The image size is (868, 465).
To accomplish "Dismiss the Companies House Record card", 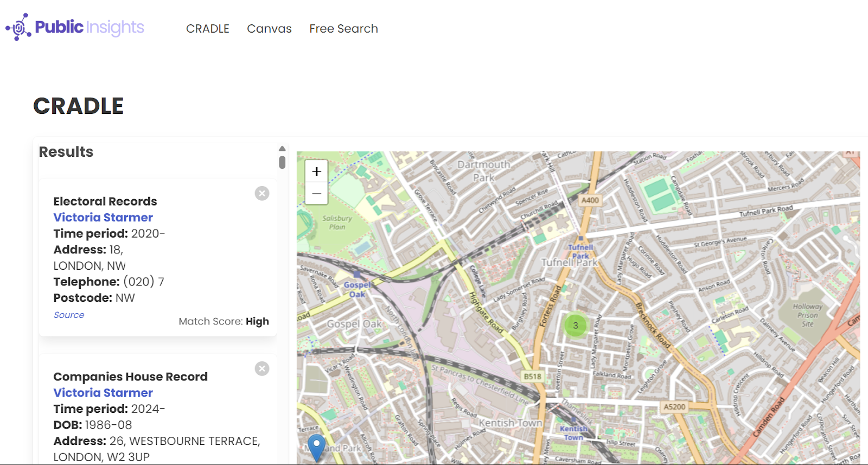I will (262, 369).
